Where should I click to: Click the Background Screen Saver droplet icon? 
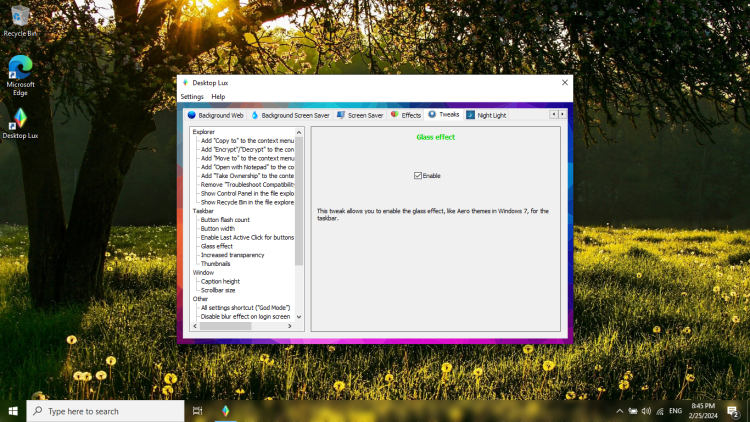[255, 115]
